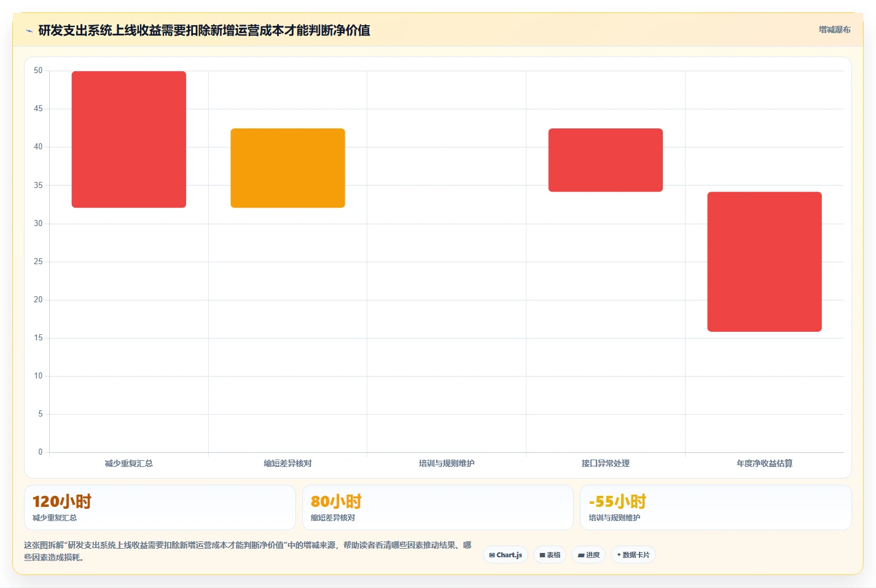The image size is (876, 588).
Task: Click the 120小时 data card
Action: 160,508
